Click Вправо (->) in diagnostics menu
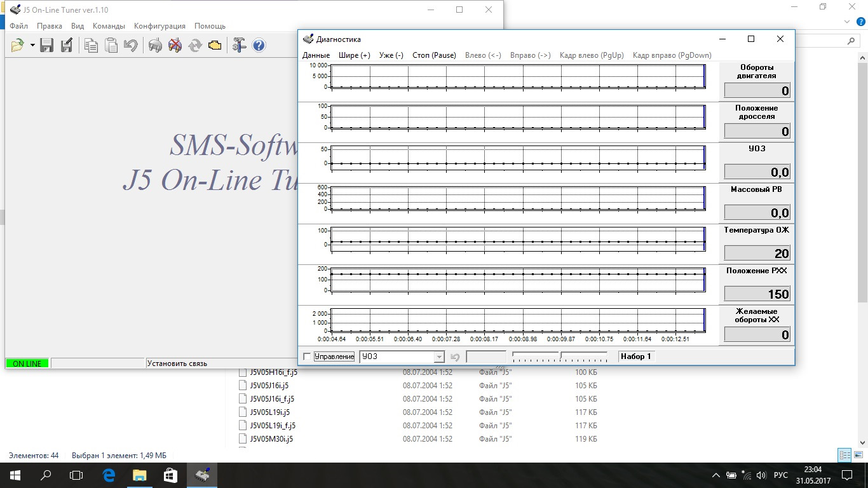The image size is (868, 488). pyautogui.click(x=531, y=55)
